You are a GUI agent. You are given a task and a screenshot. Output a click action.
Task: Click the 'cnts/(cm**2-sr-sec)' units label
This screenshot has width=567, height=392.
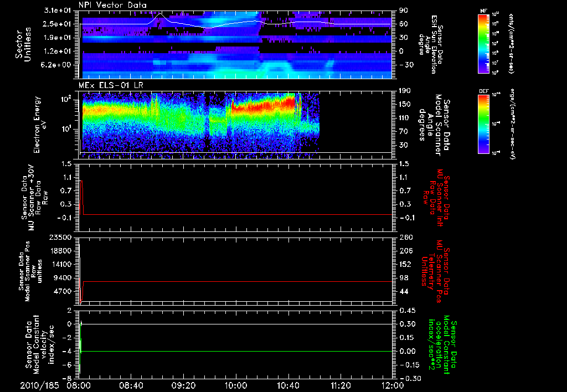[x=511, y=44]
